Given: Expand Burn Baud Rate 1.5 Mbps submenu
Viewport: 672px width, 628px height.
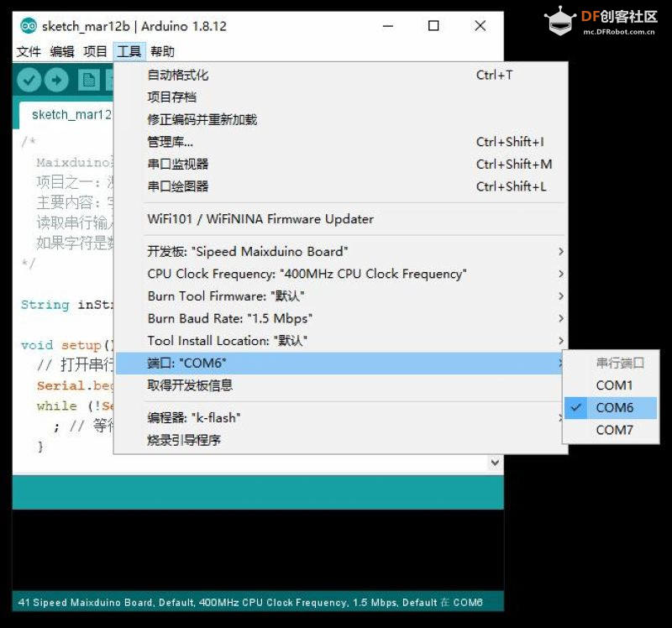Looking at the screenshot, I should tap(342, 319).
